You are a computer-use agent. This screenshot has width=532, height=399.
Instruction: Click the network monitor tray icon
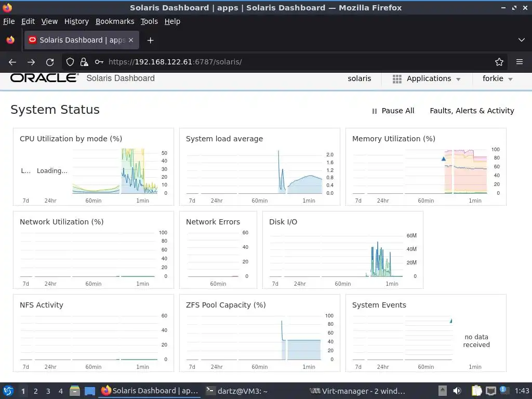(490, 391)
